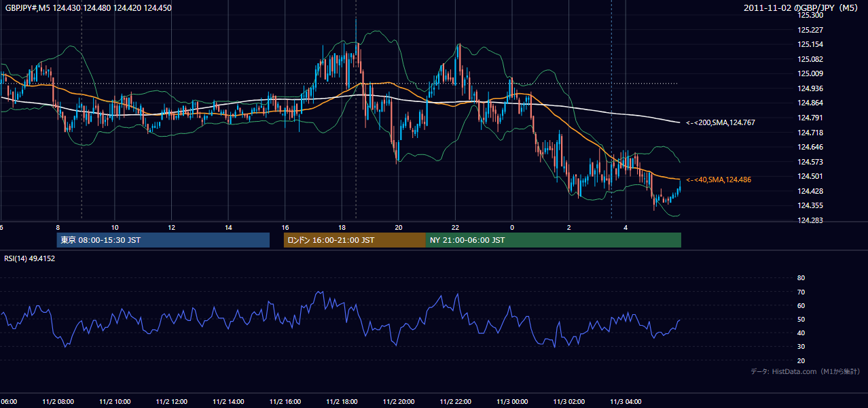
Task: Click price level 124.864 on the axis
Action: [x=810, y=103]
